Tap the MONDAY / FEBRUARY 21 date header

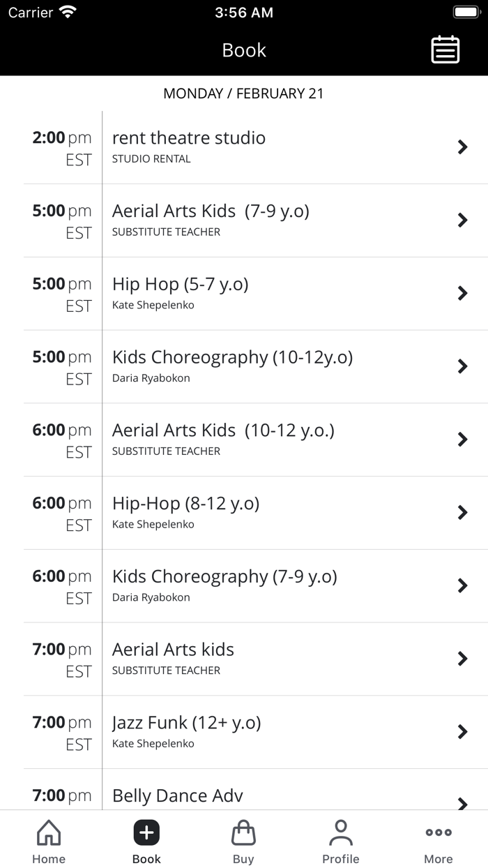(244, 93)
